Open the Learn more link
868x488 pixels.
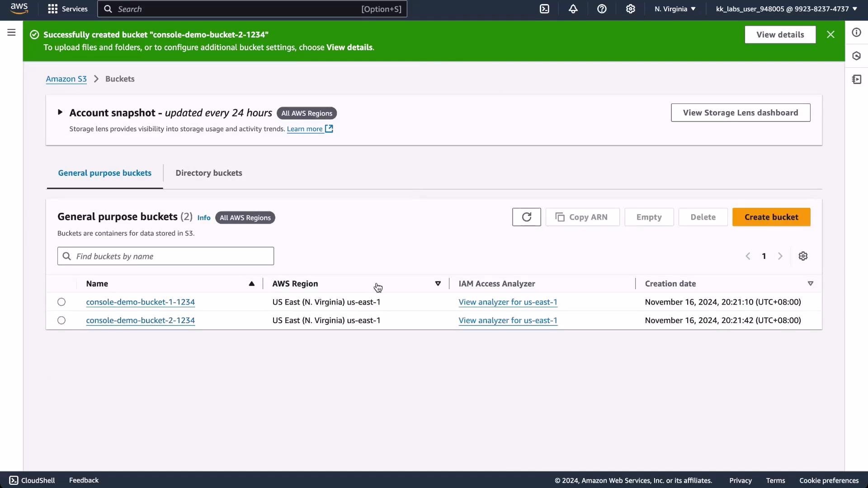click(305, 129)
